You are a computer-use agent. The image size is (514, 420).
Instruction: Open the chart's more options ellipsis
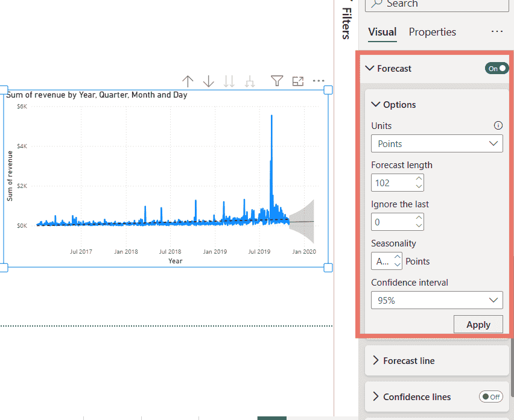(x=319, y=81)
